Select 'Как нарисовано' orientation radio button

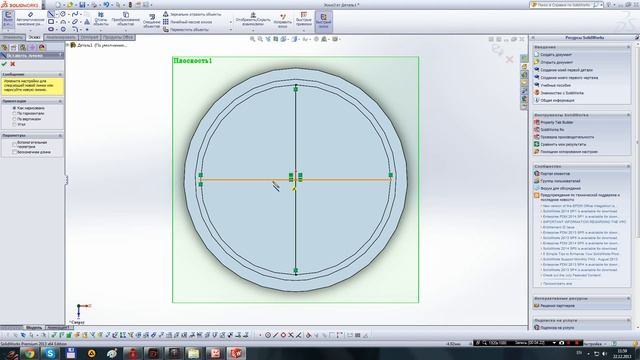click(14, 108)
